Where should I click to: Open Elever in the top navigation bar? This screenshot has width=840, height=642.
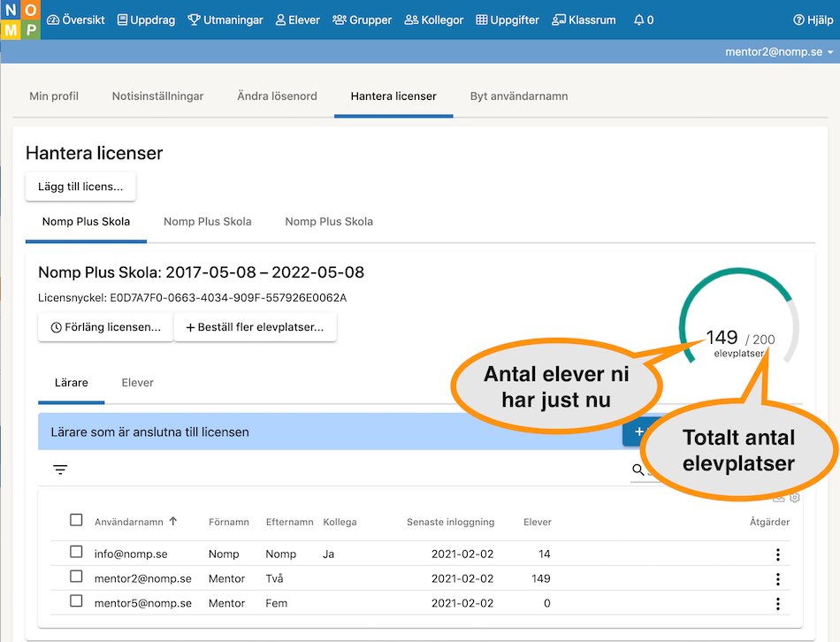[x=297, y=19]
